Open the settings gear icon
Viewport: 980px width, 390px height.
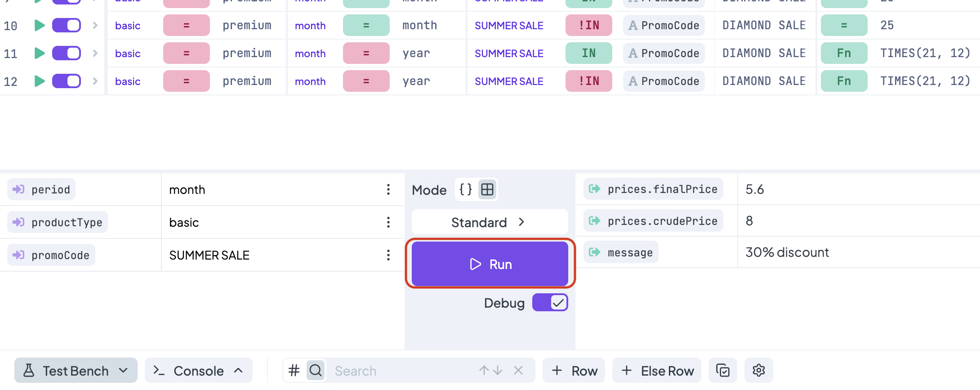(758, 371)
